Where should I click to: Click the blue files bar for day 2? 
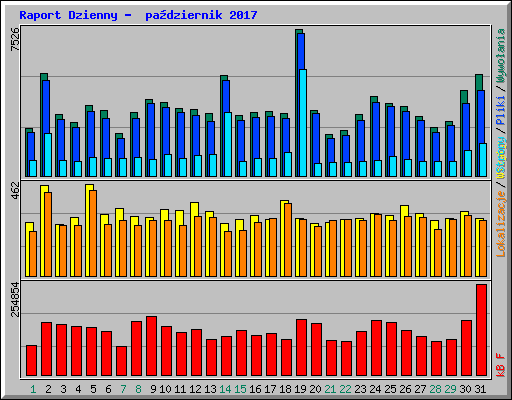point(46,107)
